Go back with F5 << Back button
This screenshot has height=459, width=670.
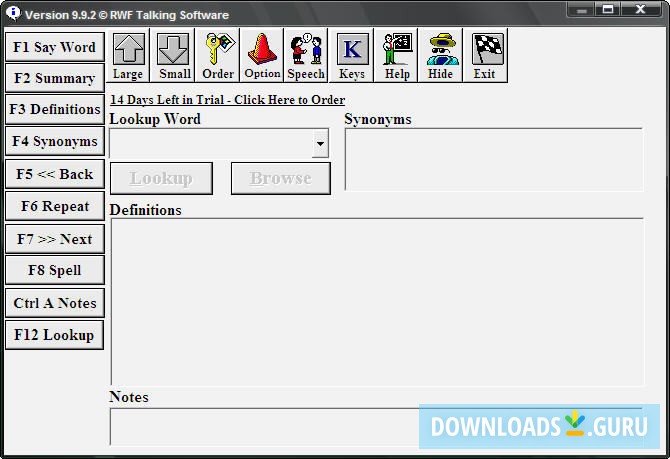(x=55, y=174)
